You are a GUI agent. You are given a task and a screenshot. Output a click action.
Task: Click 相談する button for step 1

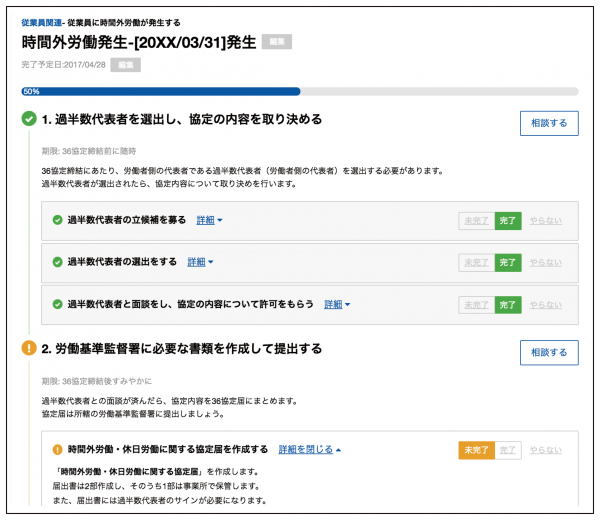click(548, 123)
